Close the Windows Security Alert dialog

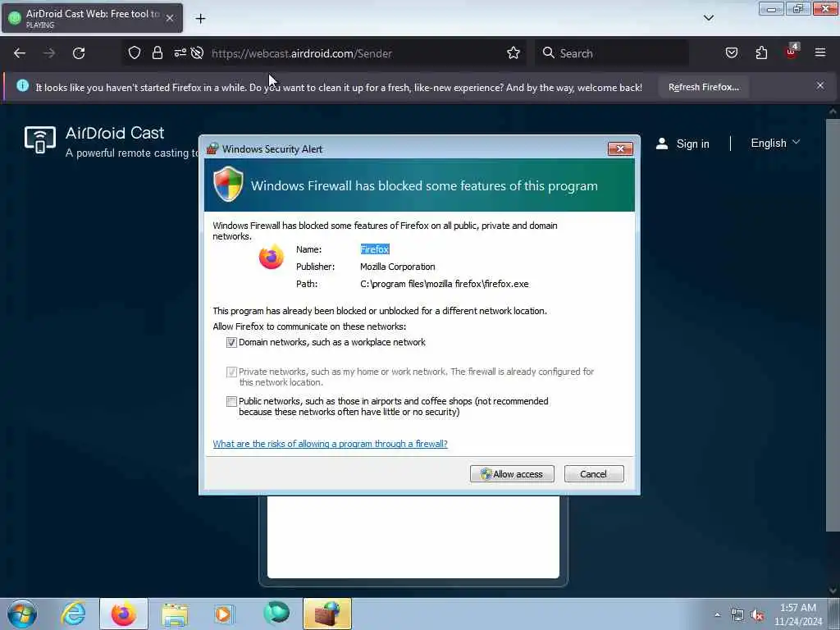click(x=620, y=148)
